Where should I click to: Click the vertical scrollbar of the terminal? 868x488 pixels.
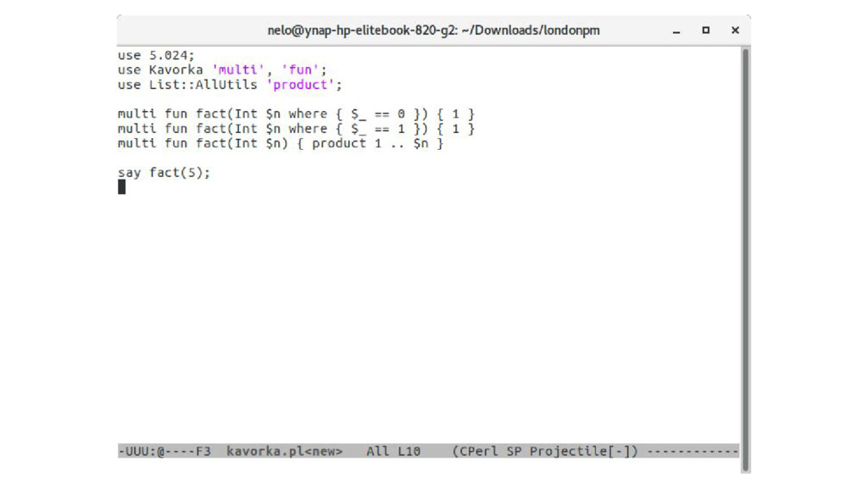click(x=745, y=260)
